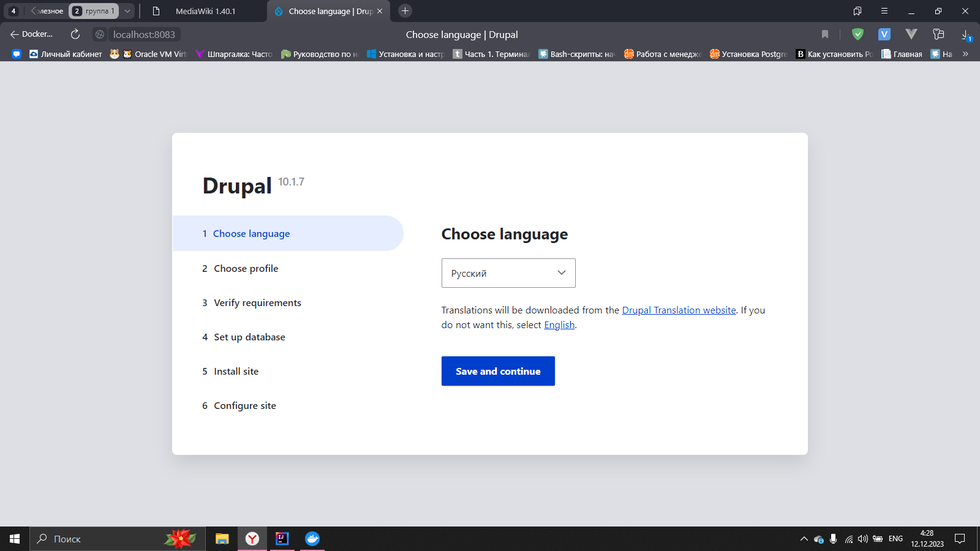The width and height of the screenshot is (980, 551).
Task: Click the blue V extension icon
Action: tap(884, 34)
